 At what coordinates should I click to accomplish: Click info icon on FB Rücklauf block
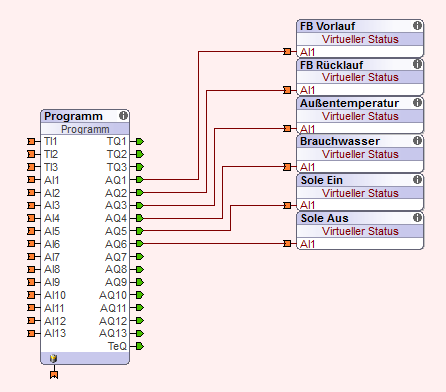(x=417, y=64)
